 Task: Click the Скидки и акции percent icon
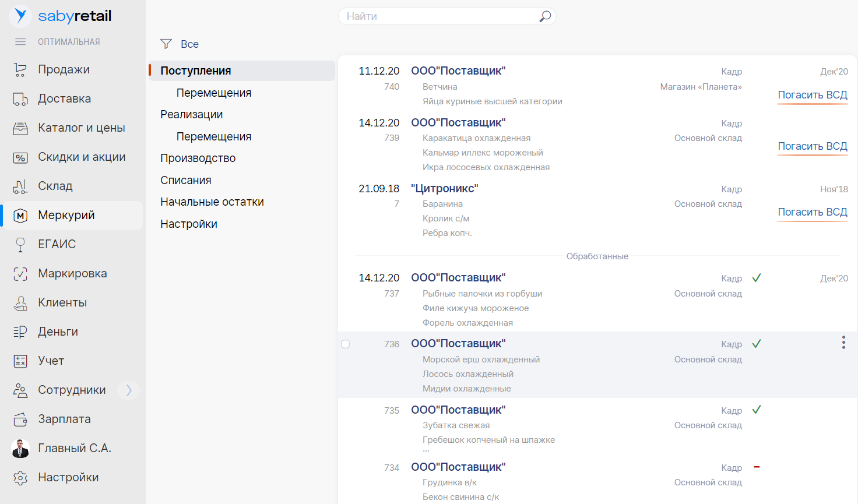point(20,157)
